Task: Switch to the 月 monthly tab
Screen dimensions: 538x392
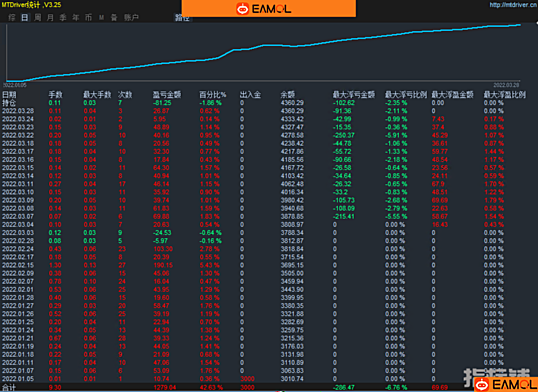Action: click(x=50, y=17)
